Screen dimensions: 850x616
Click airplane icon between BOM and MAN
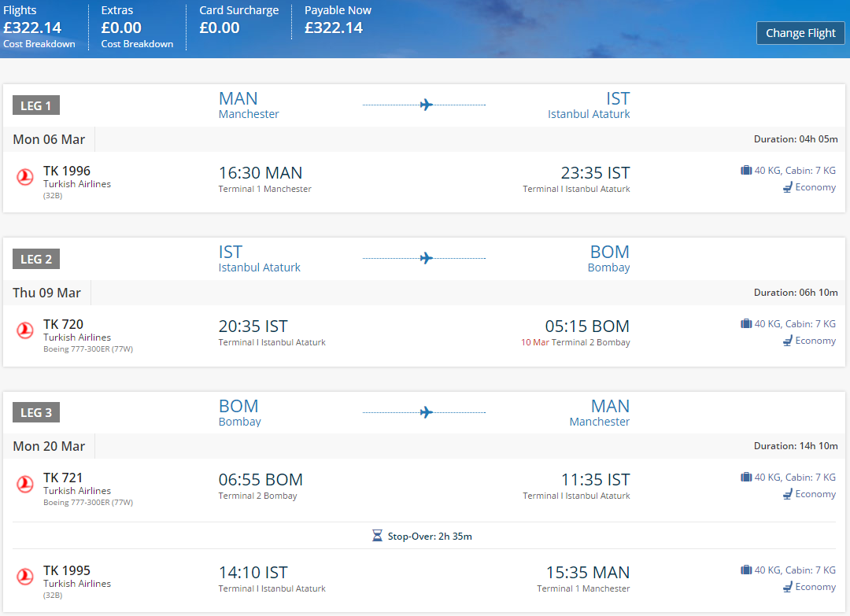[x=426, y=412]
